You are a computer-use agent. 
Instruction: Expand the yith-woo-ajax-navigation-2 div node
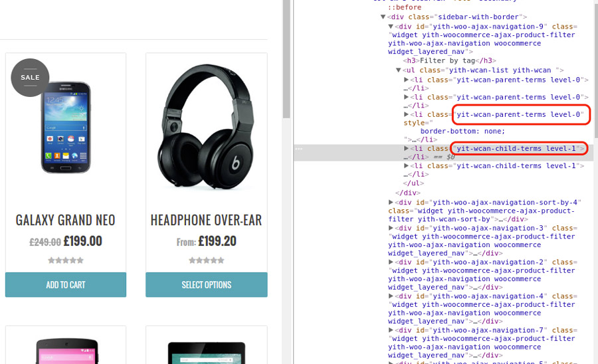tap(391, 262)
